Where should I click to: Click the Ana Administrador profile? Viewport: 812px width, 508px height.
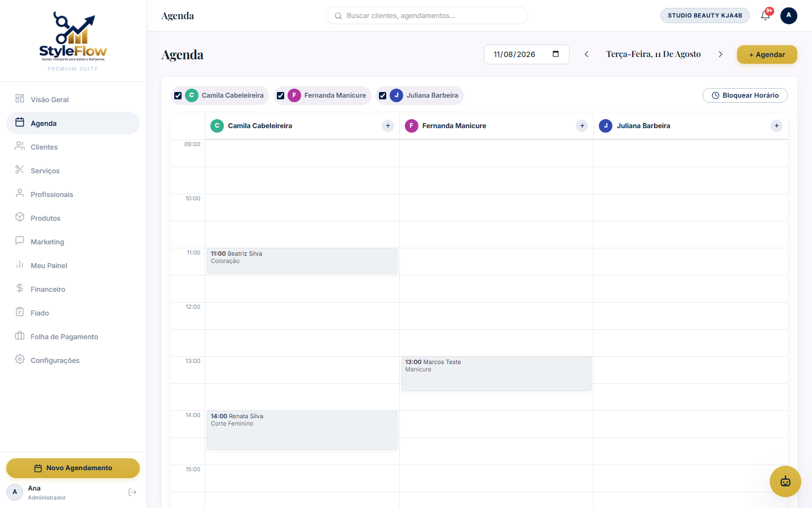pyautogui.click(x=37, y=492)
